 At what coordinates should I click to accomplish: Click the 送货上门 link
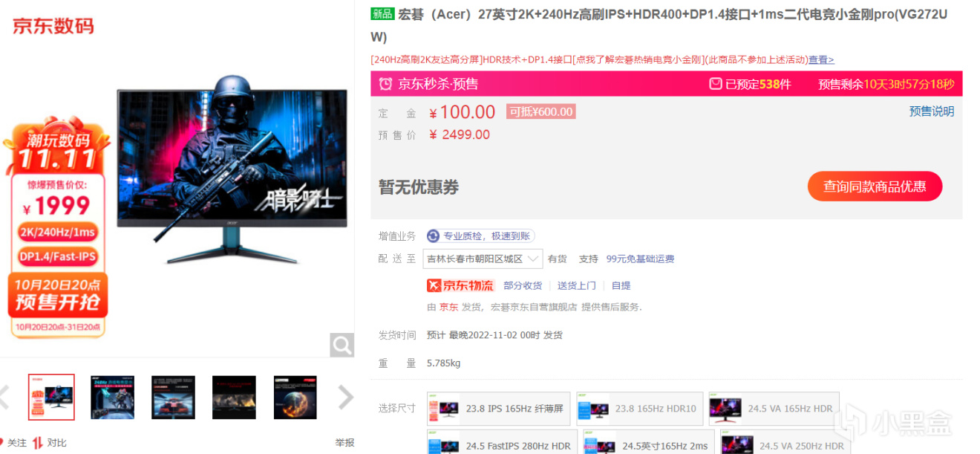[577, 285]
